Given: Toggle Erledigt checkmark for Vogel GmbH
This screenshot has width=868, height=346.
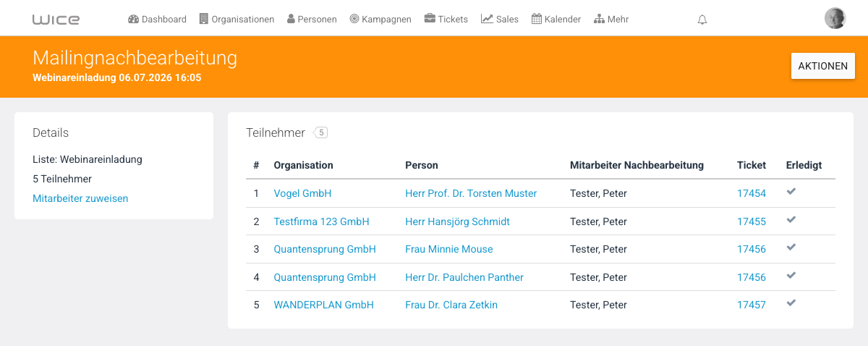Looking at the screenshot, I should (791, 192).
